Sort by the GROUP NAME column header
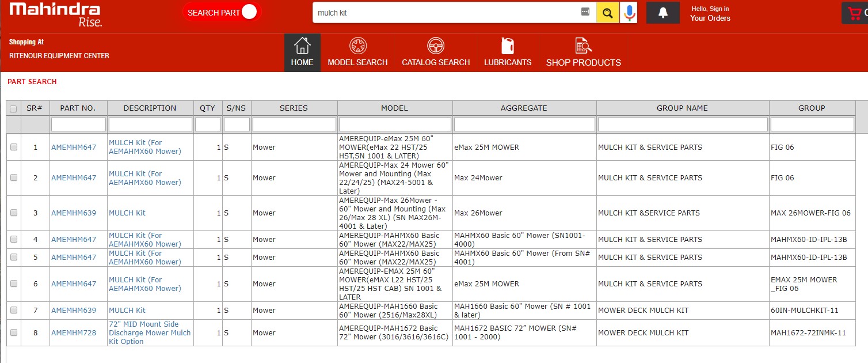The height and width of the screenshot is (363, 868). tap(683, 108)
